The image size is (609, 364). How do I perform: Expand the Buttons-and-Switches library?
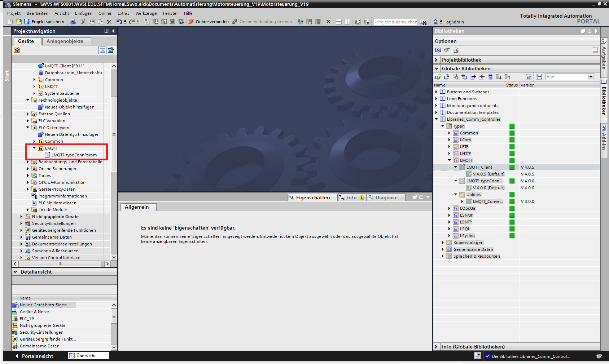click(x=436, y=92)
